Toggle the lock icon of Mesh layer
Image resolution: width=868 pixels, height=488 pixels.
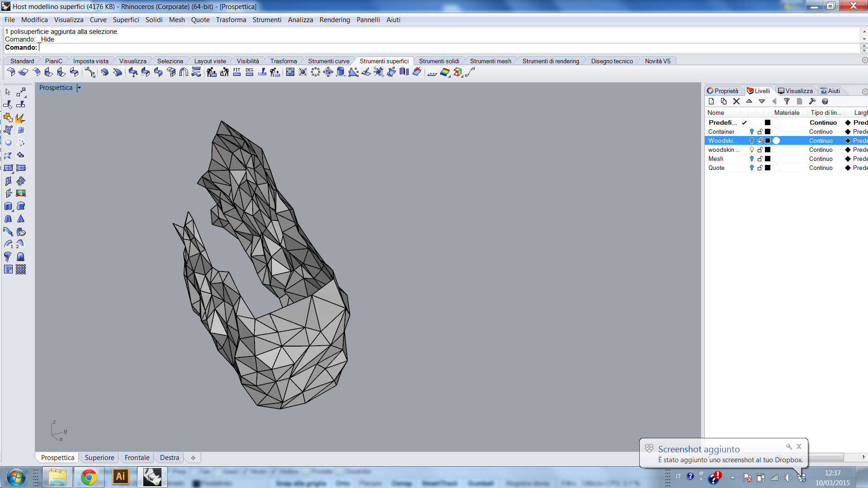click(760, 159)
